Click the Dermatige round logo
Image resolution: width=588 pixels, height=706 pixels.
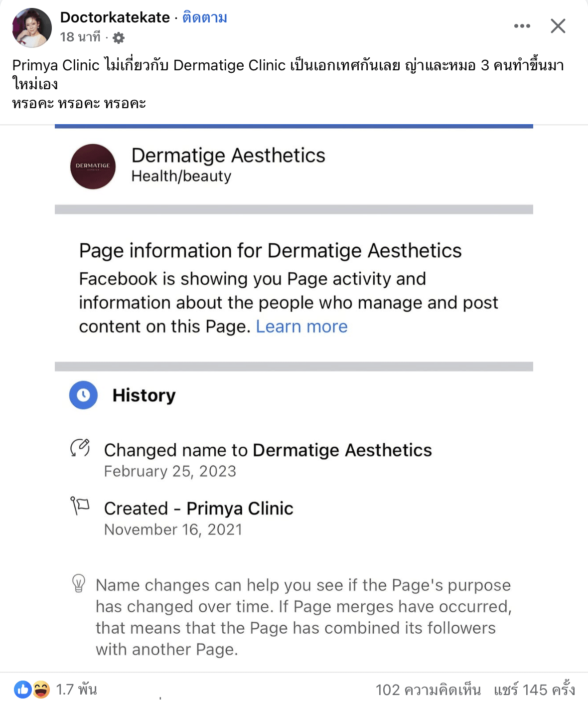coord(93,167)
